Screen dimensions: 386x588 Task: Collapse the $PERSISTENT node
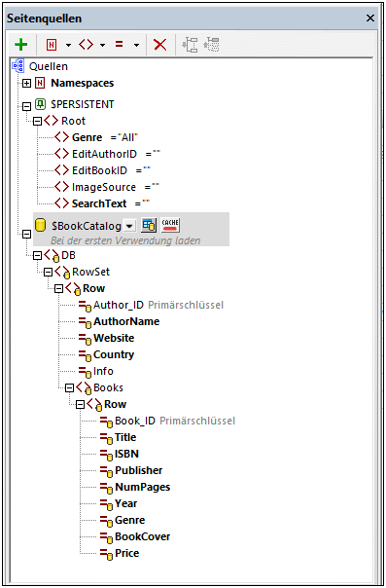click(x=26, y=107)
